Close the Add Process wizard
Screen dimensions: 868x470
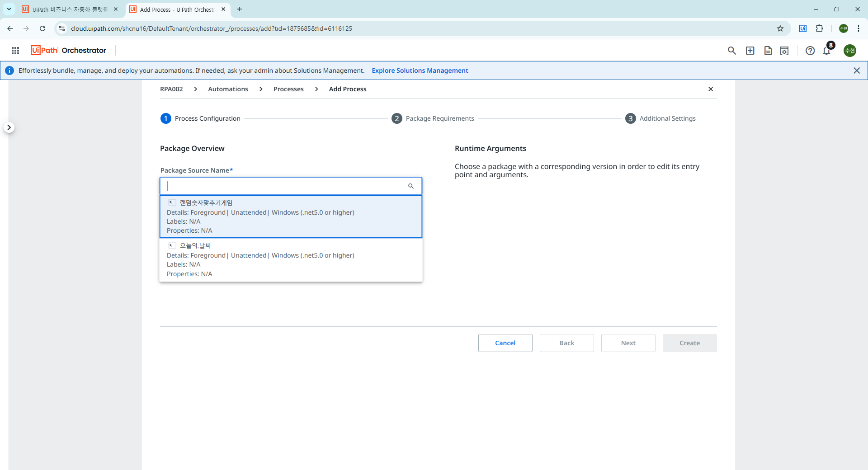point(711,89)
